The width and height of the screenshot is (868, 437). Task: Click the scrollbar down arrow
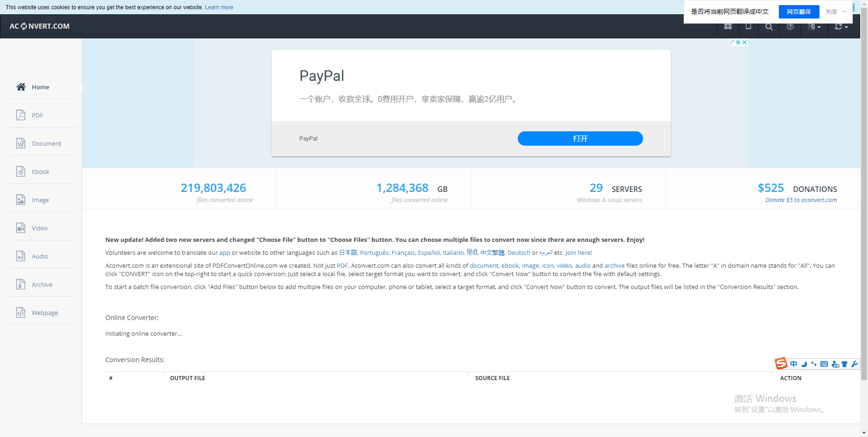tap(864, 433)
